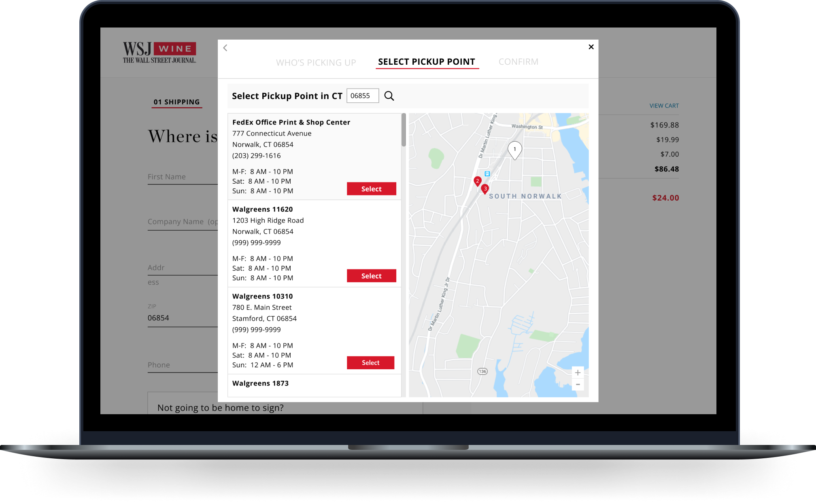Open the Confirm step
Image resolution: width=816 pixels, height=504 pixels.
click(518, 62)
